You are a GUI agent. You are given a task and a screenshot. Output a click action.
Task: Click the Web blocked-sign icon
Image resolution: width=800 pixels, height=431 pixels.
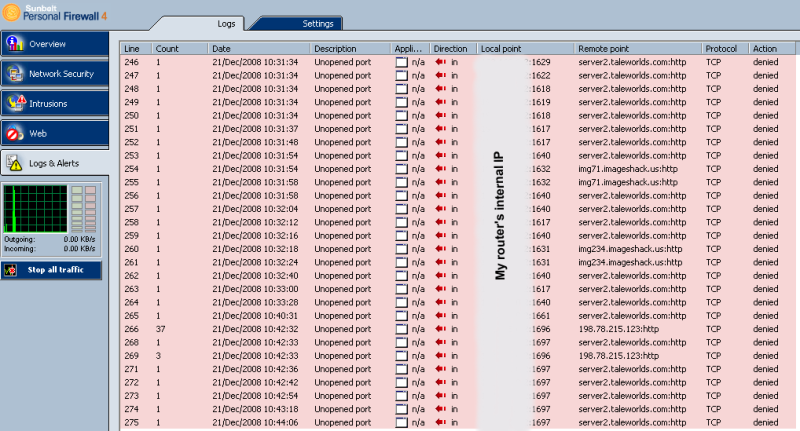tap(15, 134)
